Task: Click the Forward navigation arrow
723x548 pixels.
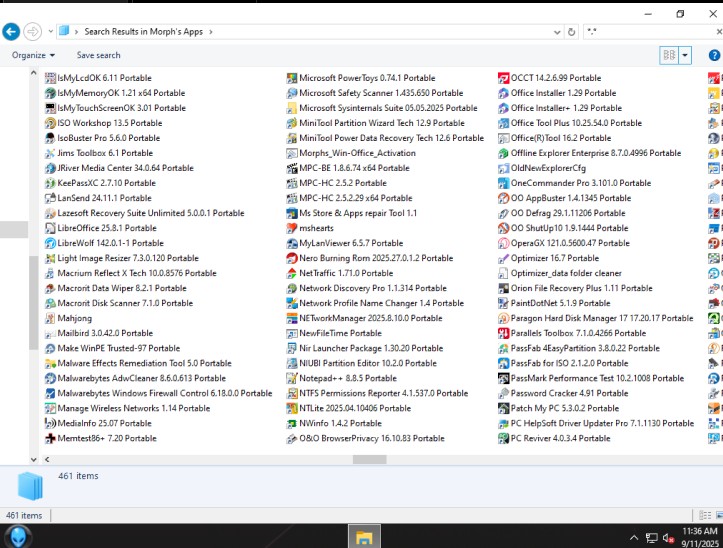Action: point(32,32)
